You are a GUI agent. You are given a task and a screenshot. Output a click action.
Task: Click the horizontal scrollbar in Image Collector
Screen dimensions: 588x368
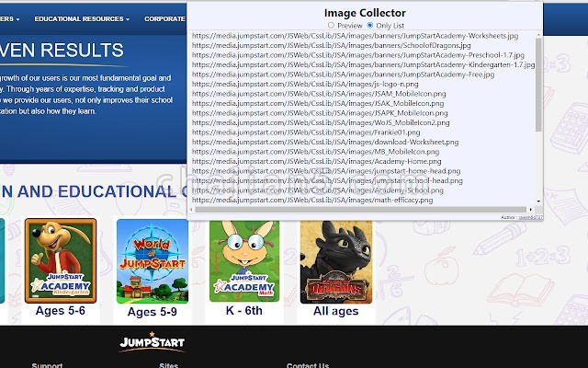pyautogui.click(x=361, y=210)
